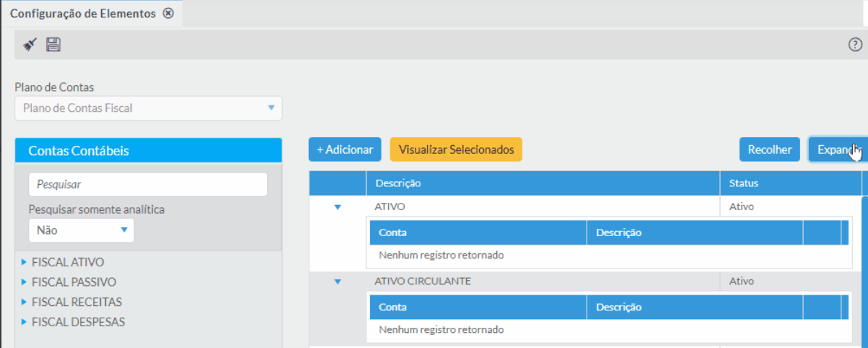This screenshot has height=348, width=868.
Task: Click Conta header under ATIVO CIRCULANTE row
Action: click(x=478, y=307)
